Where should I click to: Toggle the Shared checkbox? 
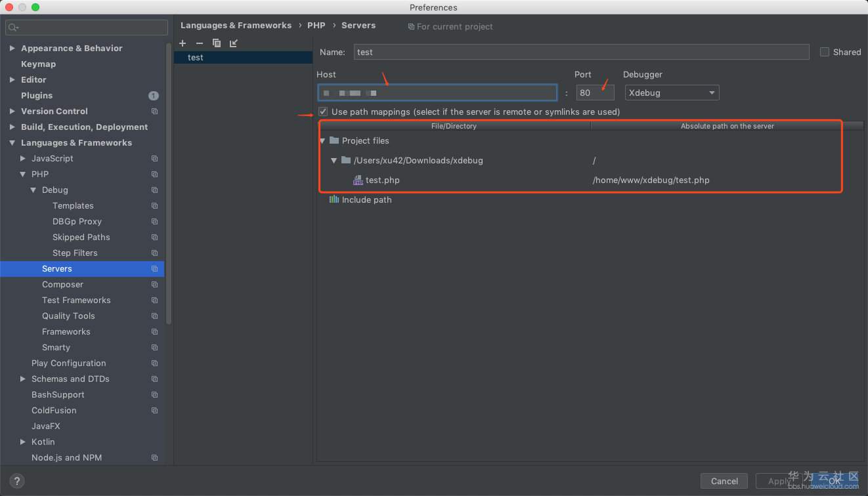point(825,52)
